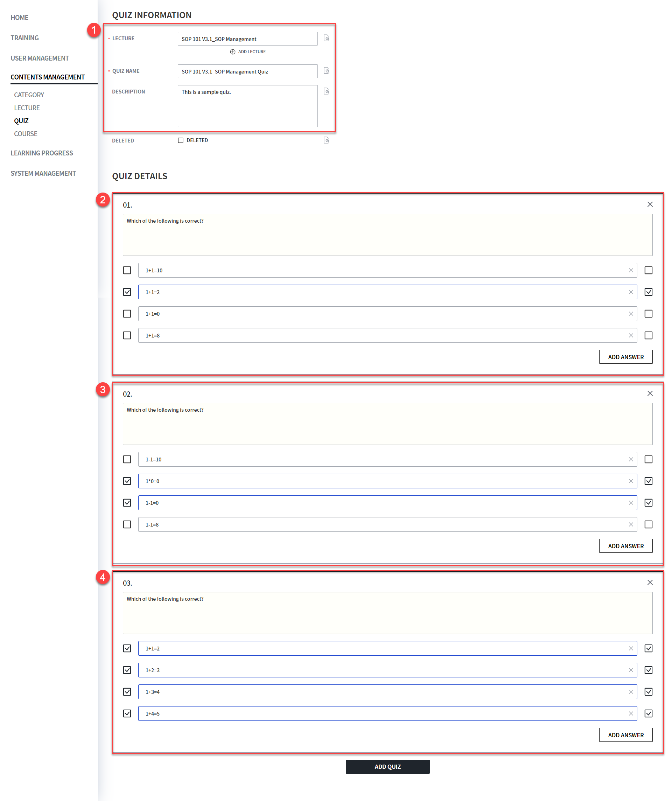Select Course under Contents Management
Viewport: 672px width, 801px height.
click(x=26, y=134)
